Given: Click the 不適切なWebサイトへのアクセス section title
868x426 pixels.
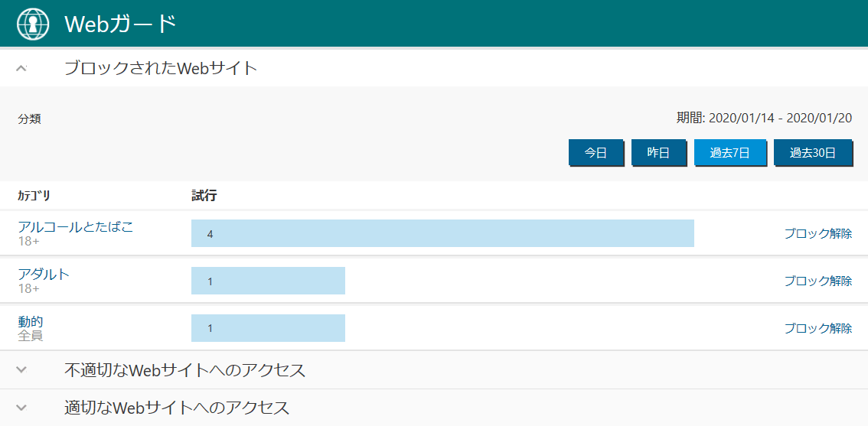Looking at the screenshot, I should pos(184,370).
